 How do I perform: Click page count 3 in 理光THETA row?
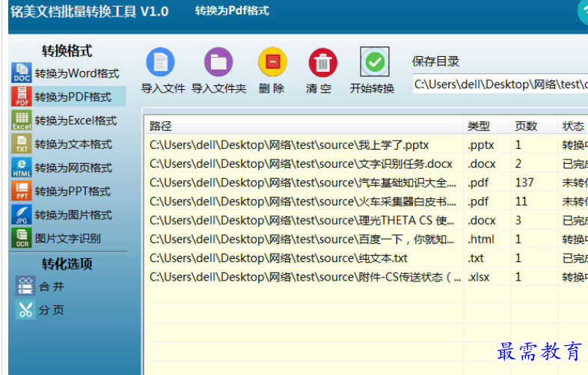point(518,220)
